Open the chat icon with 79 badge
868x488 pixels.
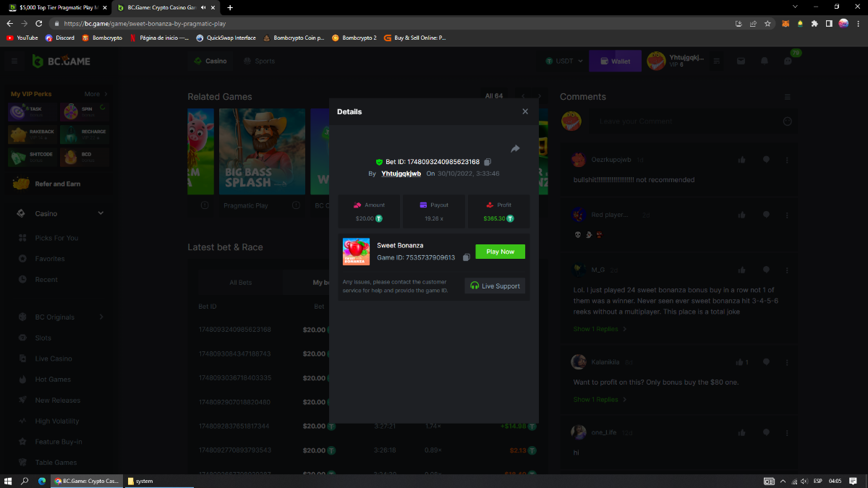788,61
